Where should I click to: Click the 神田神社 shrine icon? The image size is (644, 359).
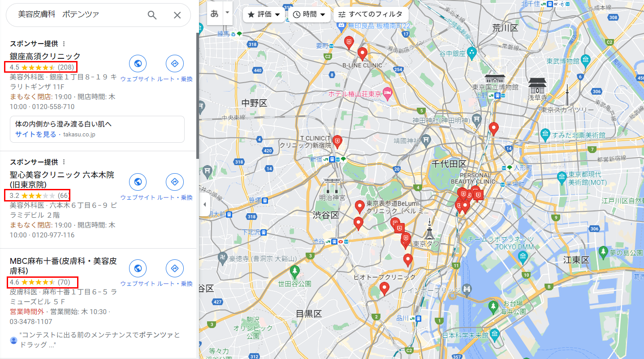point(477,119)
